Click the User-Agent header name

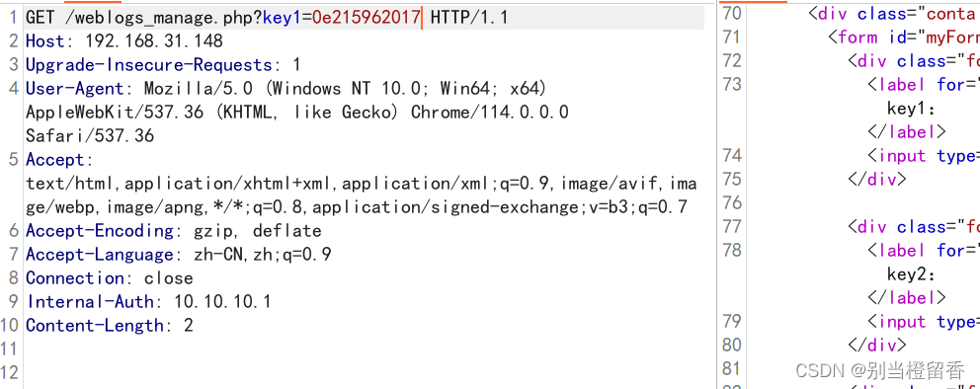(74, 89)
